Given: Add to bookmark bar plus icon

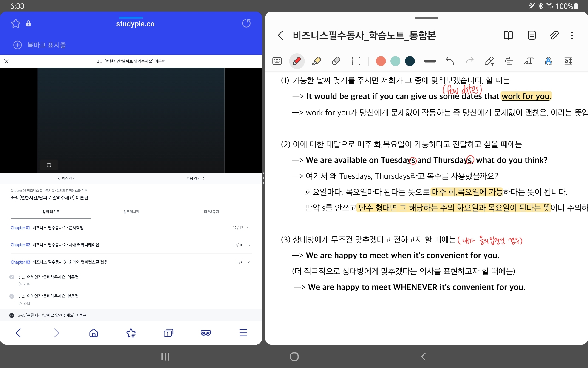Looking at the screenshot, I should point(17,45).
